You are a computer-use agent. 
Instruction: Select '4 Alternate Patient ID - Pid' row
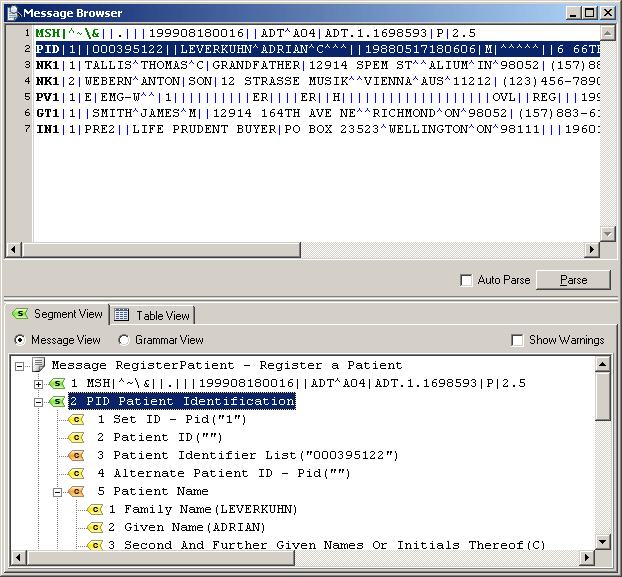224,473
